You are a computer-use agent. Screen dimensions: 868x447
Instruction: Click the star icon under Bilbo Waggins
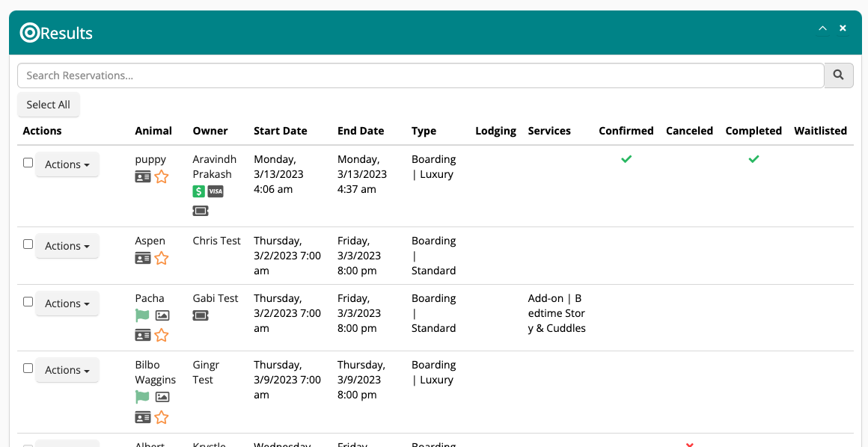[x=161, y=417]
